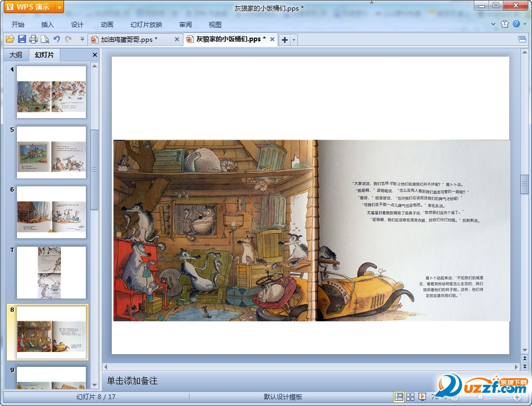
Task: Open the 开始 menu tab
Action: coord(18,25)
